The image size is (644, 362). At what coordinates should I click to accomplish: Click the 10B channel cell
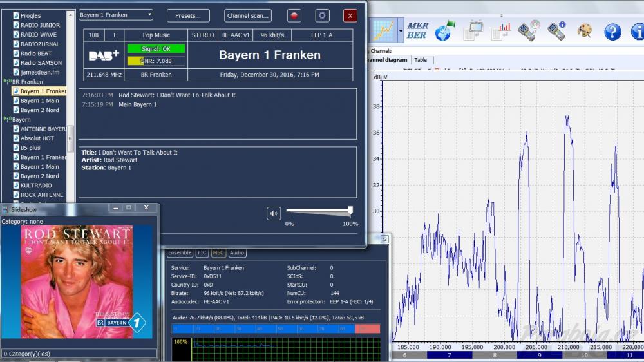click(93, 35)
